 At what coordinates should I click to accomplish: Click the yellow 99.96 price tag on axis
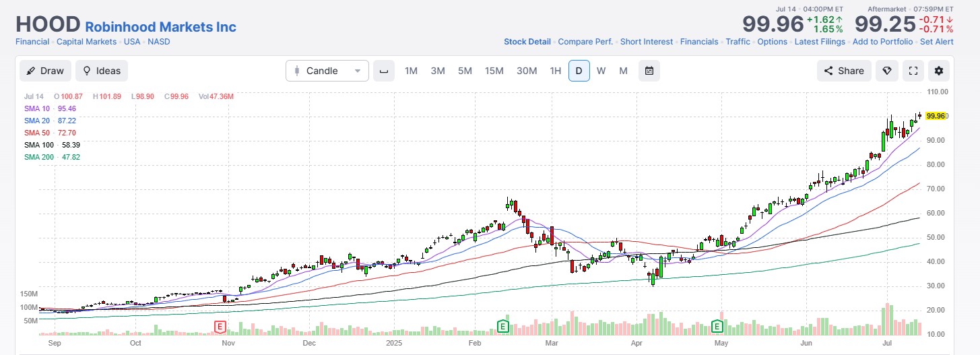point(936,116)
